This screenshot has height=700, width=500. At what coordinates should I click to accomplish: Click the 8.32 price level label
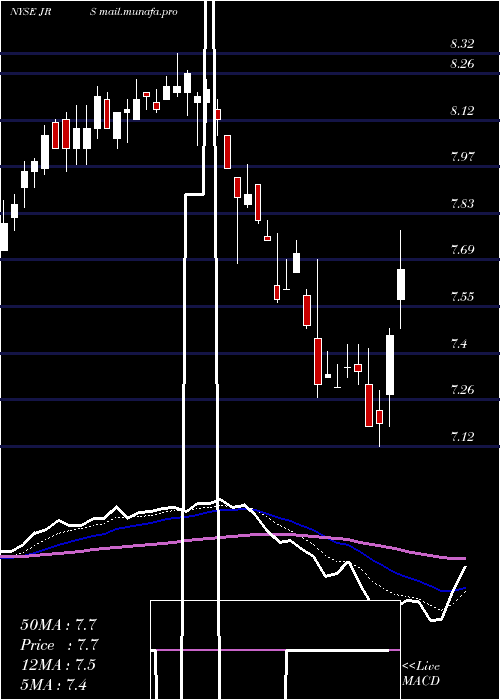[462, 44]
